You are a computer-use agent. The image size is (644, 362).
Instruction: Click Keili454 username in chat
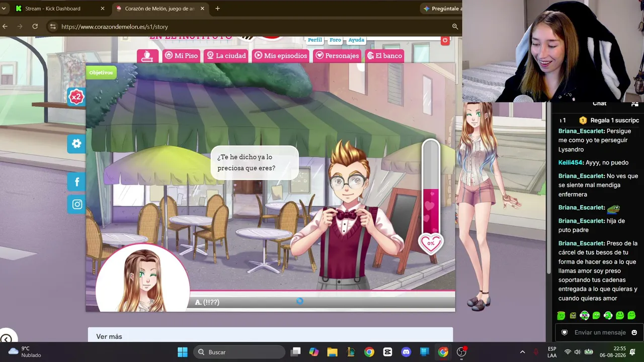pos(571,163)
